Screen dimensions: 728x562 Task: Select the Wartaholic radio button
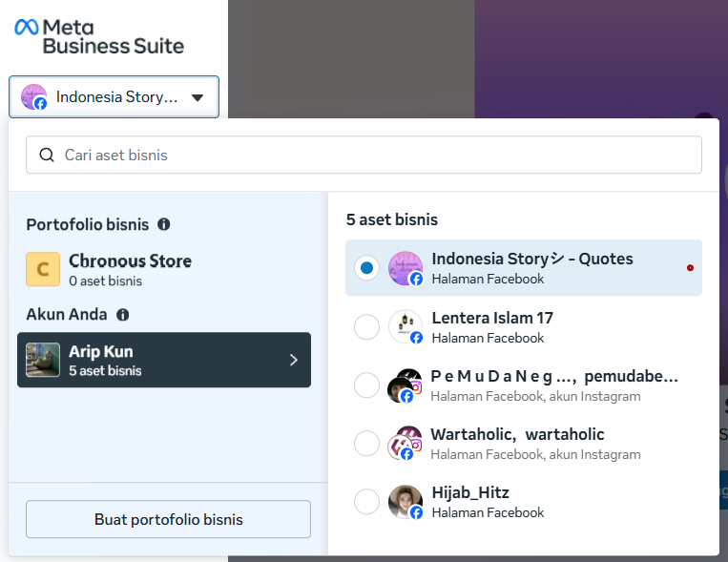[x=366, y=443]
